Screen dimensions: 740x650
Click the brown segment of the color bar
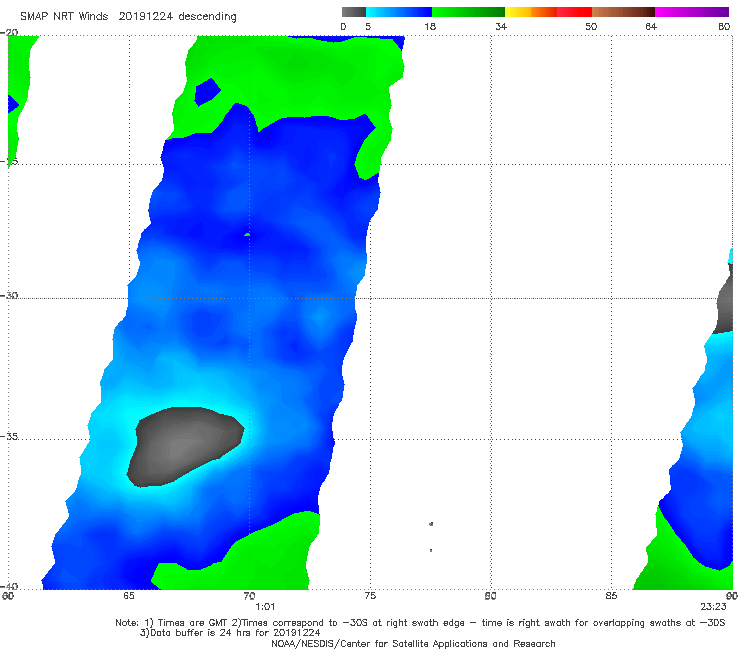coord(623,12)
